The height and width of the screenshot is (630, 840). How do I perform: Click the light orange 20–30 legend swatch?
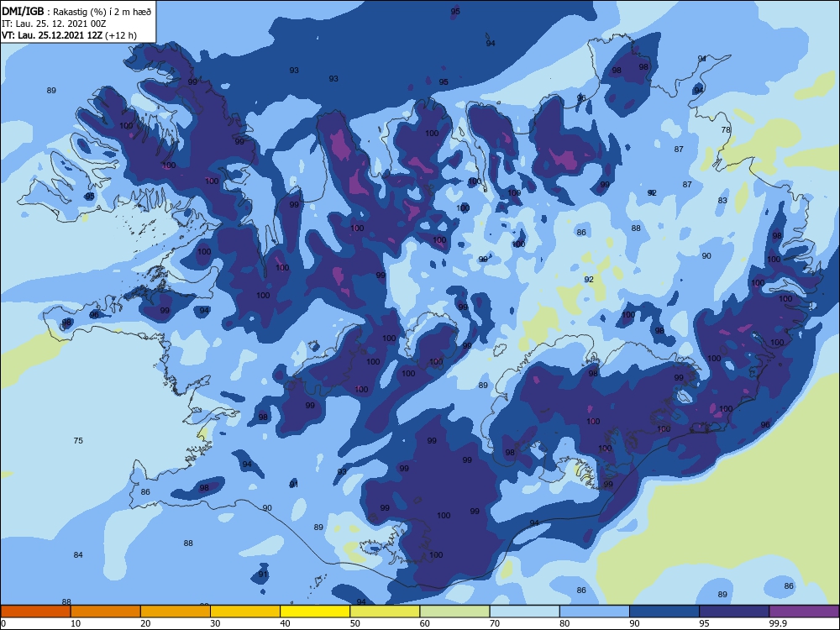click(176, 612)
